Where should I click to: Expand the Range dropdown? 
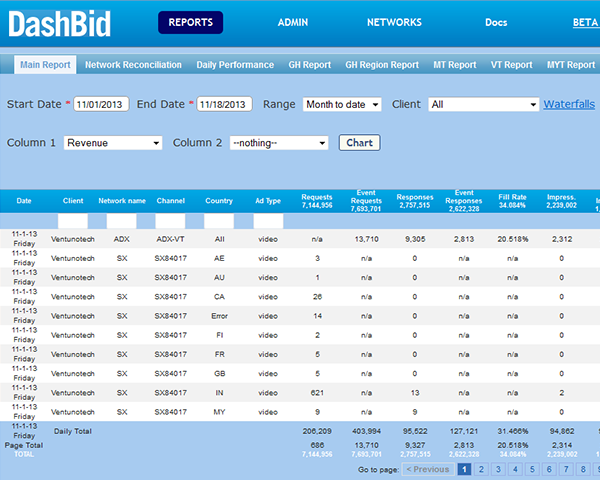coord(342,104)
